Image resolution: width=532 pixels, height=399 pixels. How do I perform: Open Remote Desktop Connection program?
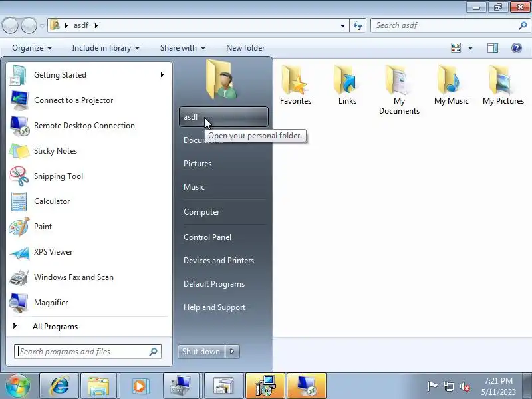[89, 126]
